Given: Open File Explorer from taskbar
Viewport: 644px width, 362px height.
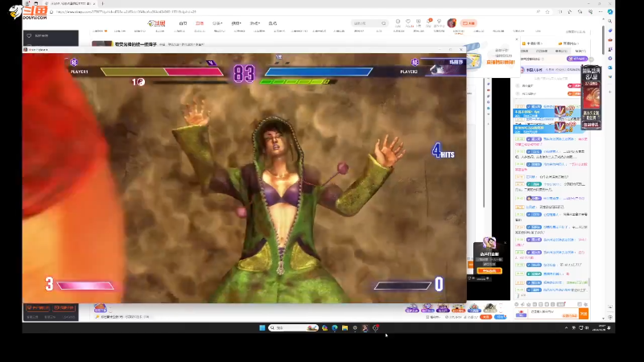Looking at the screenshot, I should coord(345,327).
